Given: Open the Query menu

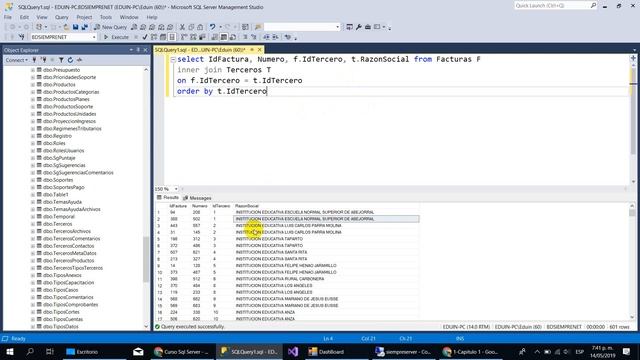Looking at the screenshot, I should 62,17.
